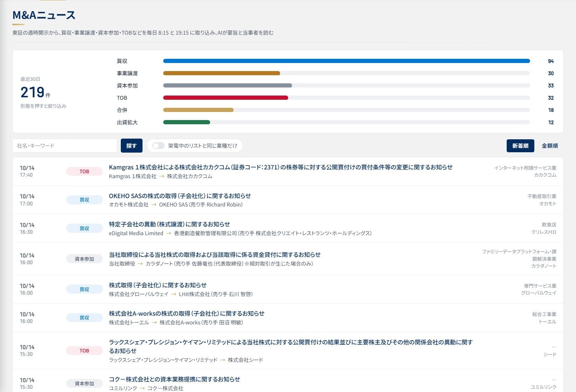Click the 219件 total count

tap(35, 92)
